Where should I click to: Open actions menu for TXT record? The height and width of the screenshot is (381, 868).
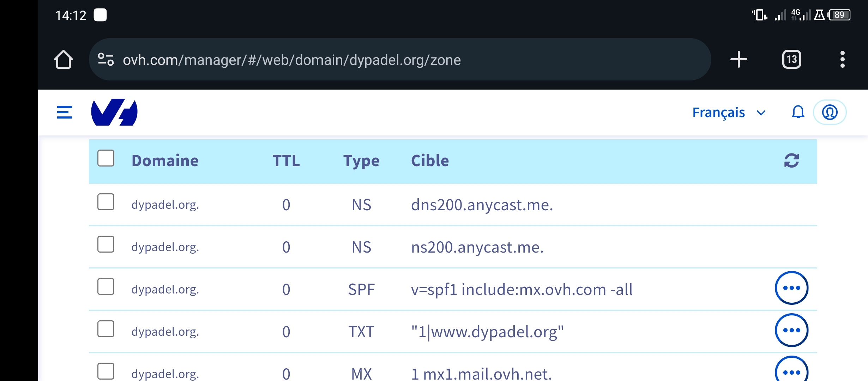pyautogui.click(x=791, y=330)
